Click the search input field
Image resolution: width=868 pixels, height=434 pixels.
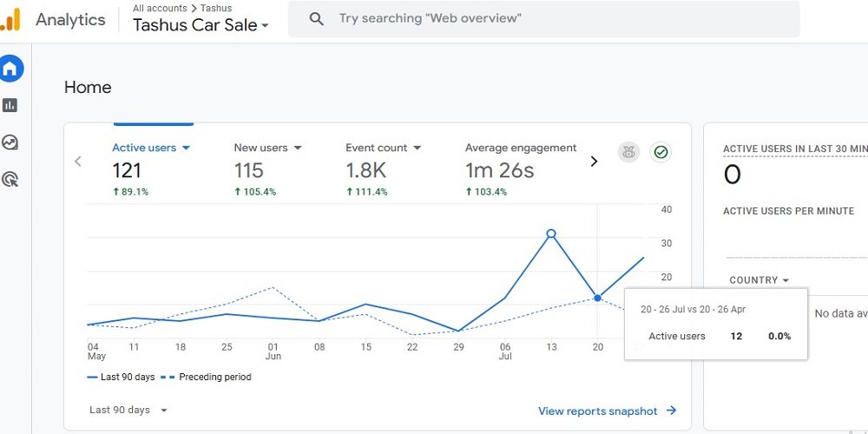[x=556, y=18]
